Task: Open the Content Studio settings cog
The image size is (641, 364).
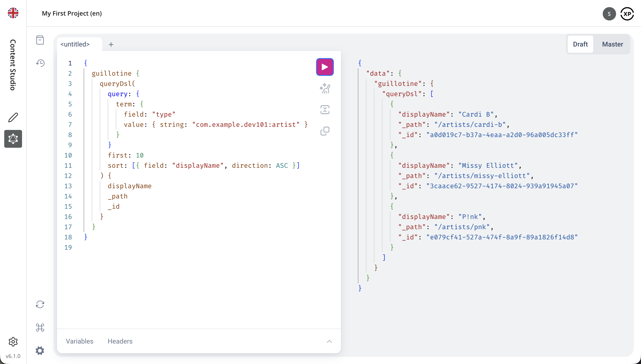Action: [13, 342]
